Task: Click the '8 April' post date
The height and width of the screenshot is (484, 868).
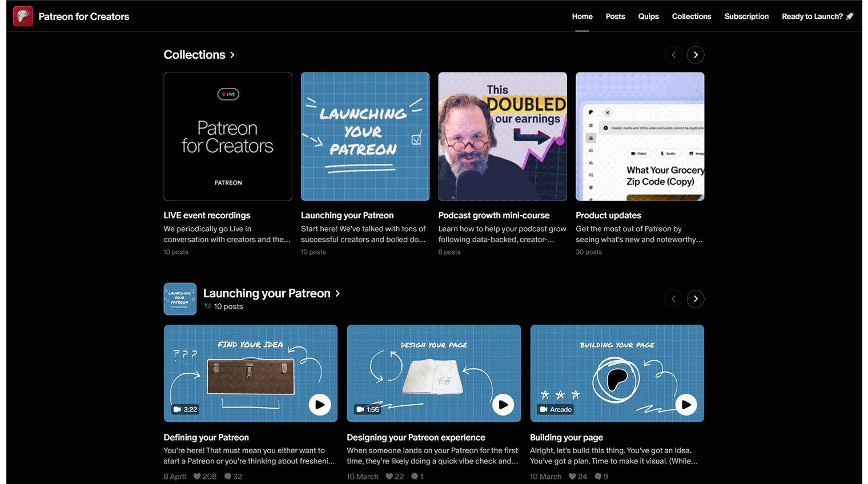Action: point(175,477)
